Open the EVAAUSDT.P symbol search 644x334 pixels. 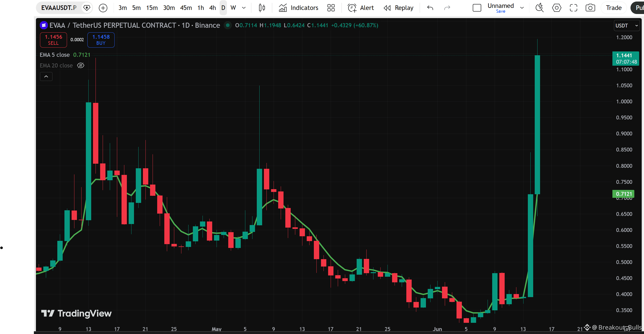coord(59,8)
